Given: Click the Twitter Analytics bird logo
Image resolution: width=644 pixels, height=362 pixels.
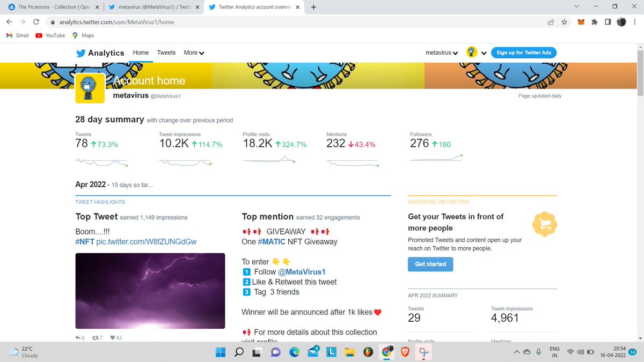Looking at the screenshot, I should pos(81,53).
